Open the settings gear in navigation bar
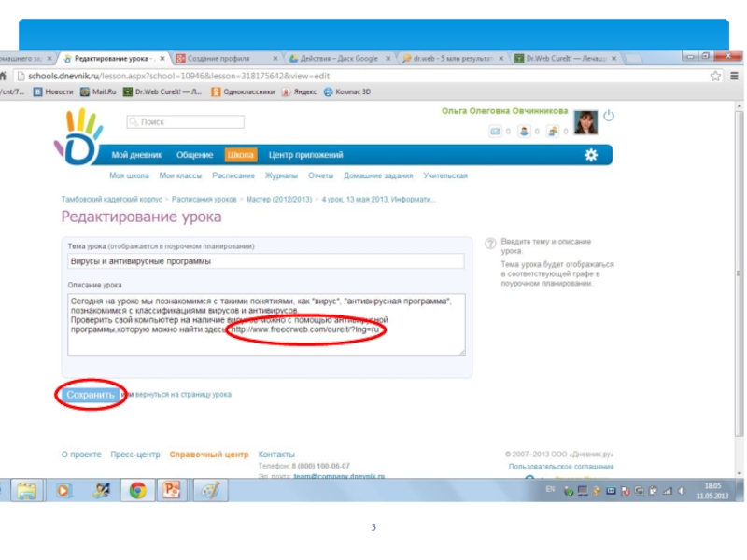Screen dimensions: 747x560 [x=591, y=155]
